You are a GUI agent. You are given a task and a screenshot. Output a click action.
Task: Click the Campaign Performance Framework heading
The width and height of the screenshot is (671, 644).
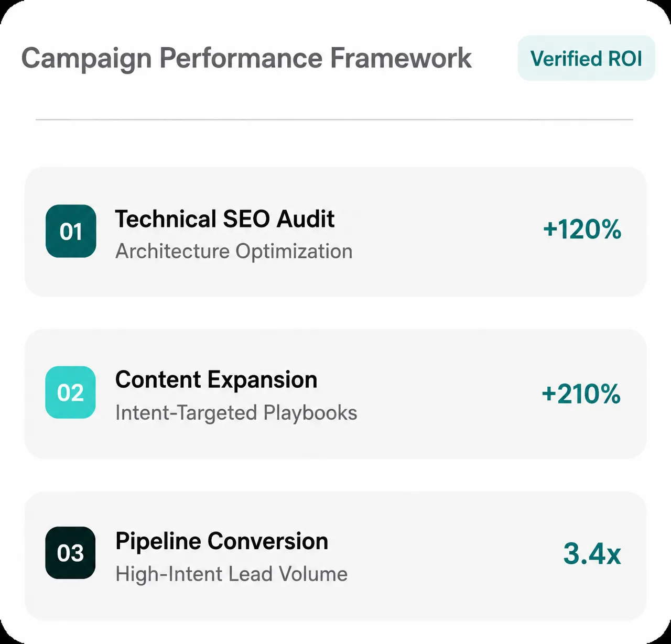246,59
